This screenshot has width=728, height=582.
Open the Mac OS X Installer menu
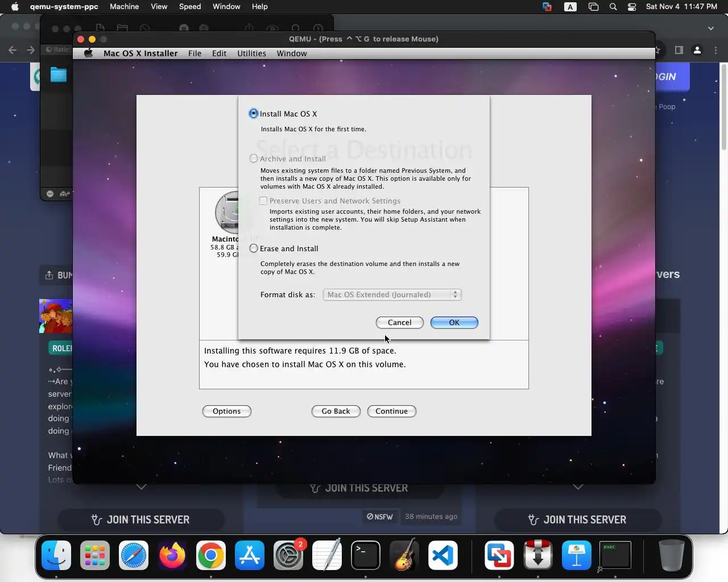pos(140,53)
